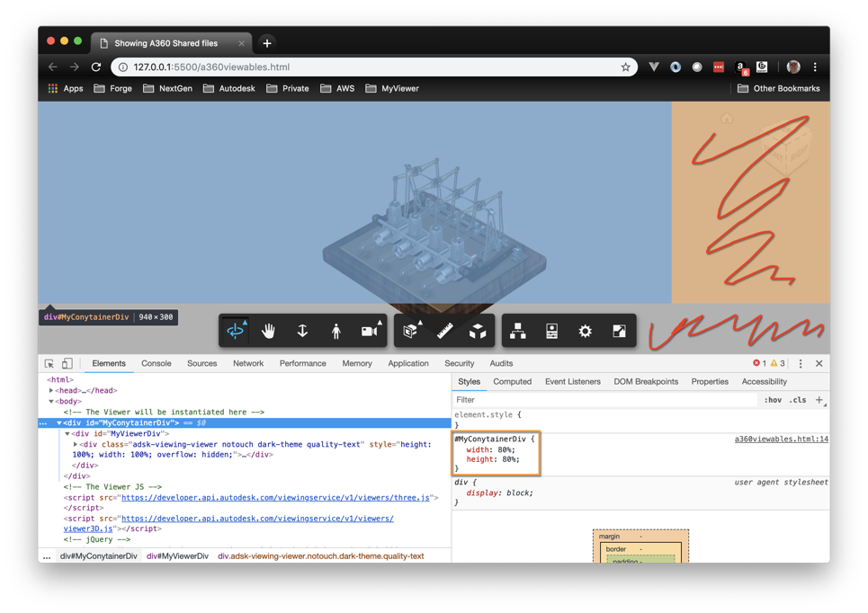Switch to the Sources tab

(x=202, y=363)
